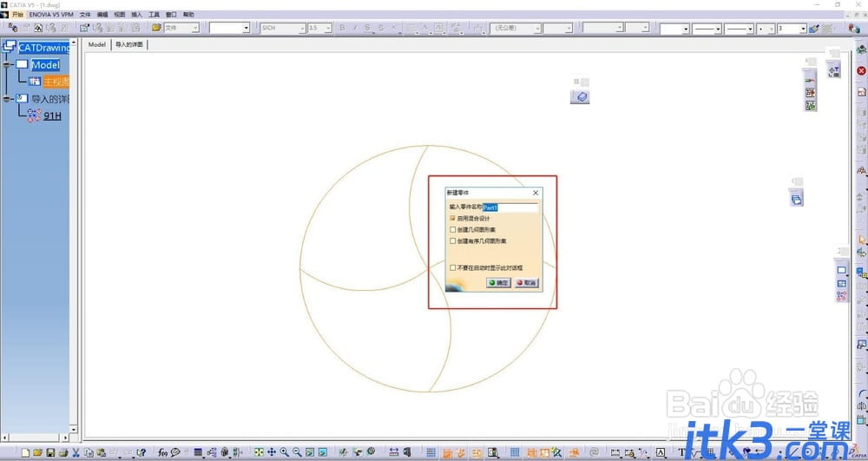Enable the 创建有序几何图形集 checkbox
Viewport: 868px width, 461px height.
(x=453, y=240)
